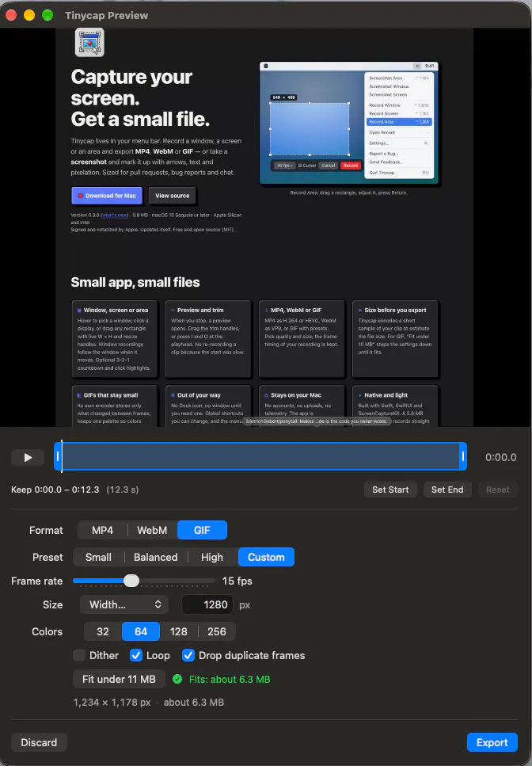Uncheck the Loop checkbox
The width and height of the screenshot is (532, 766).
coord(136,655)
